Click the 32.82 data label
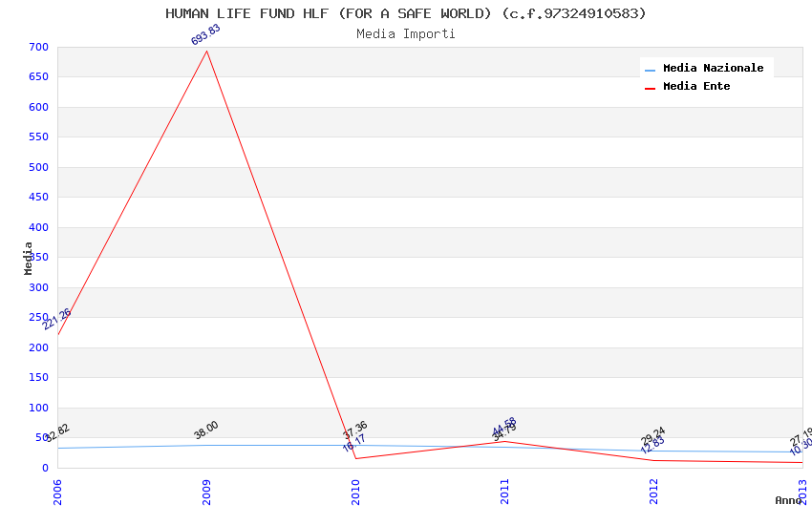The height and width of the screenshot is (525, 812). click(x=57, y=433)
